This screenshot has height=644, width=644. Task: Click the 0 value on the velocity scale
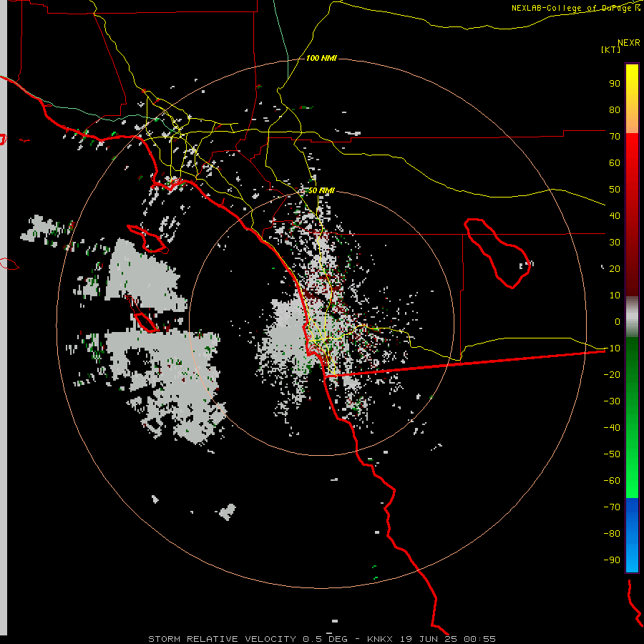618,321
